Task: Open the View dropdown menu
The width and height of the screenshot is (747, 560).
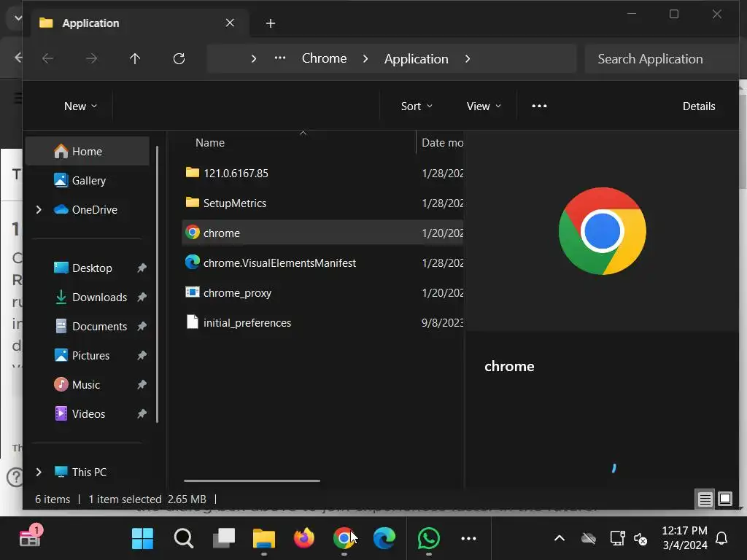Action: [484, 106]
